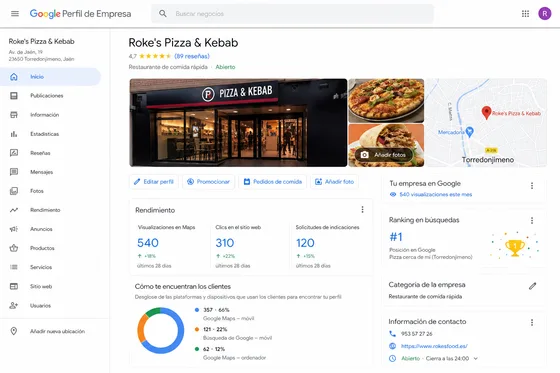
Task: Click the Editar perfil button
Action: pos(154,181)
